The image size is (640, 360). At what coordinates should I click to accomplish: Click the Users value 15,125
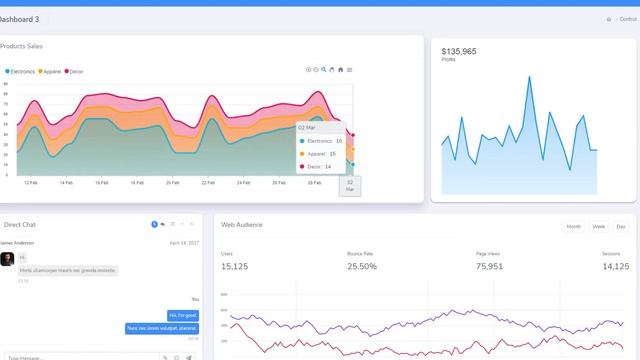click(x=235, y=267)
